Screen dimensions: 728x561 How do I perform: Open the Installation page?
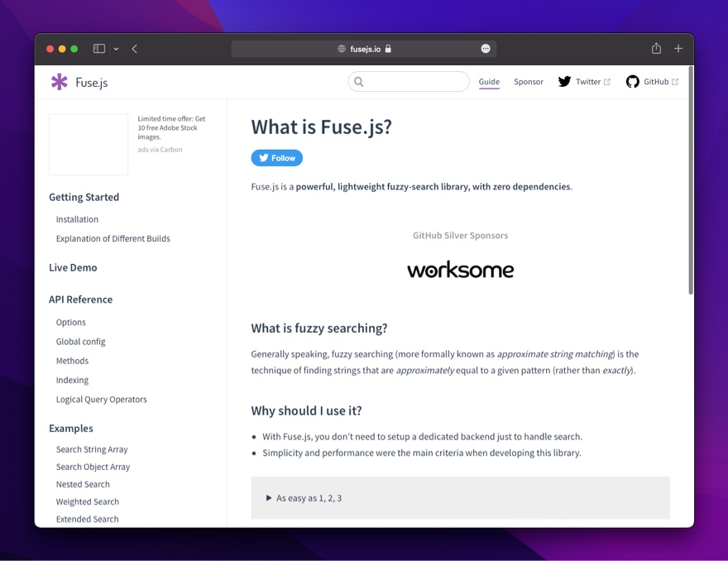coord(77,218)
